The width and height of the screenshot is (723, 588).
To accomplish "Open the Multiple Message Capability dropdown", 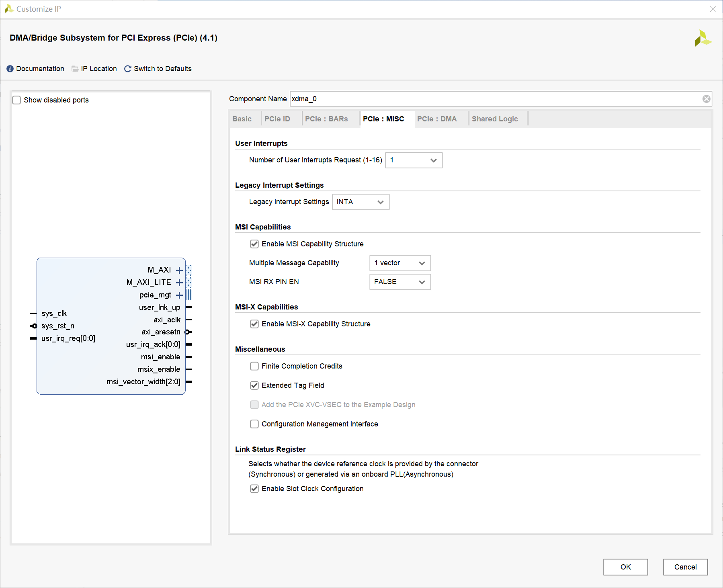I will click(400, 263).
